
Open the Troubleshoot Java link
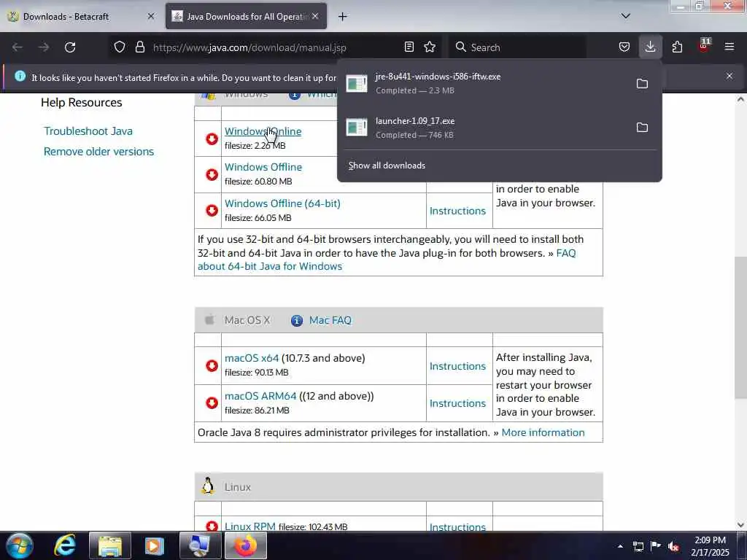88,131
